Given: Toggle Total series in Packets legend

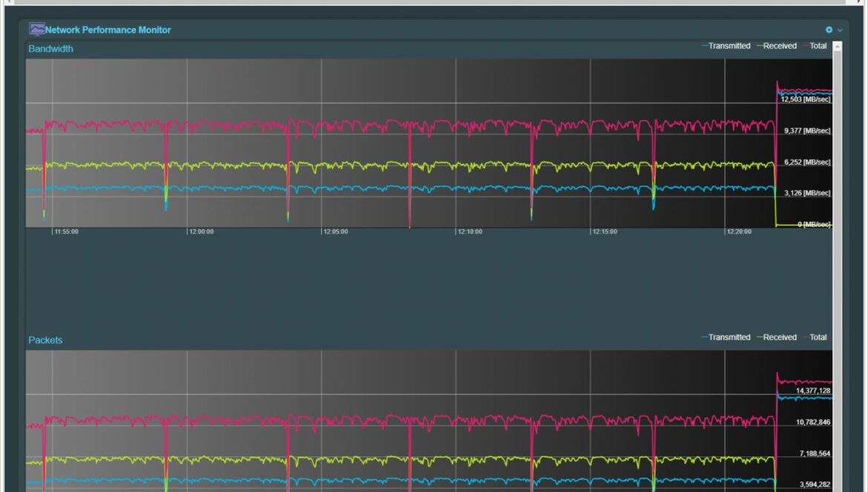Looking at the screenshot, I should (815, 337).
